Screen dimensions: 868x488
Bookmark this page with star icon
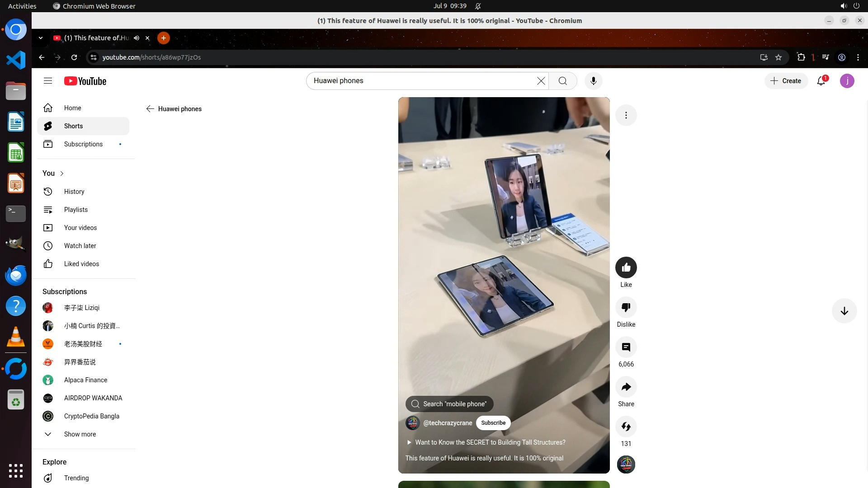click(x=778, y=57)
